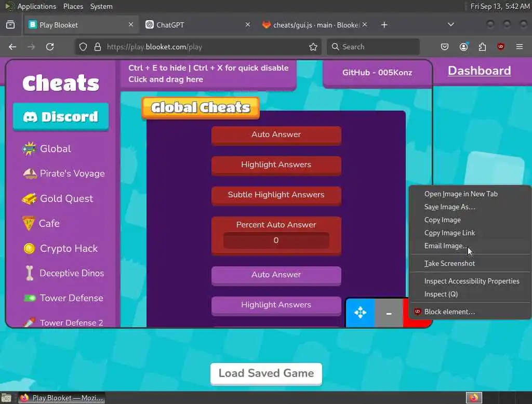Open the Pocket save icon
Viewport: 532px width, 404px height.
[x=445, y=47]
